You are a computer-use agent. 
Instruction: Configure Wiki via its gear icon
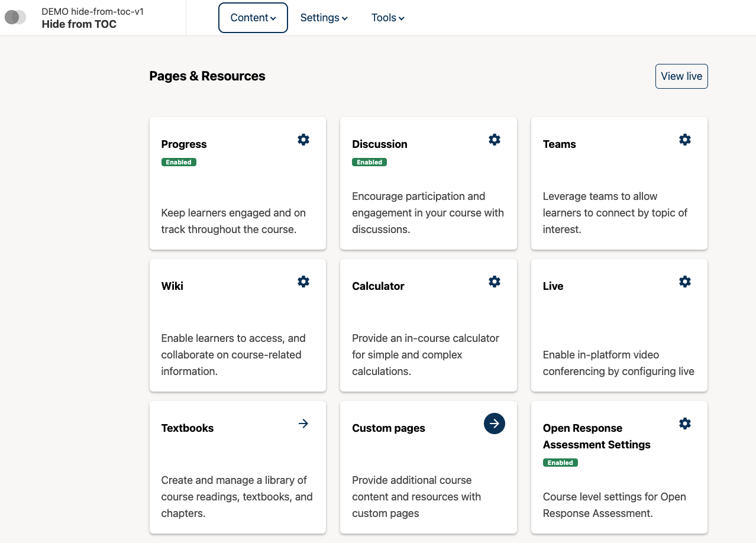(x=303, y=282)
